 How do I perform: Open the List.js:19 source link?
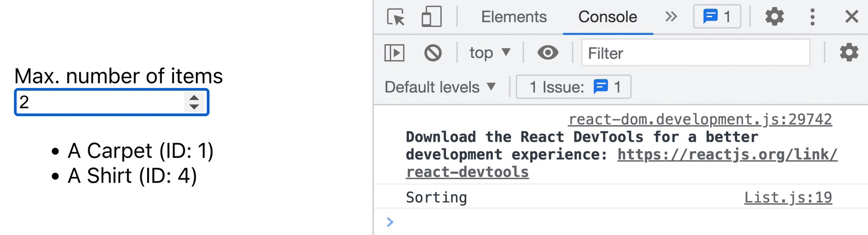788,198
